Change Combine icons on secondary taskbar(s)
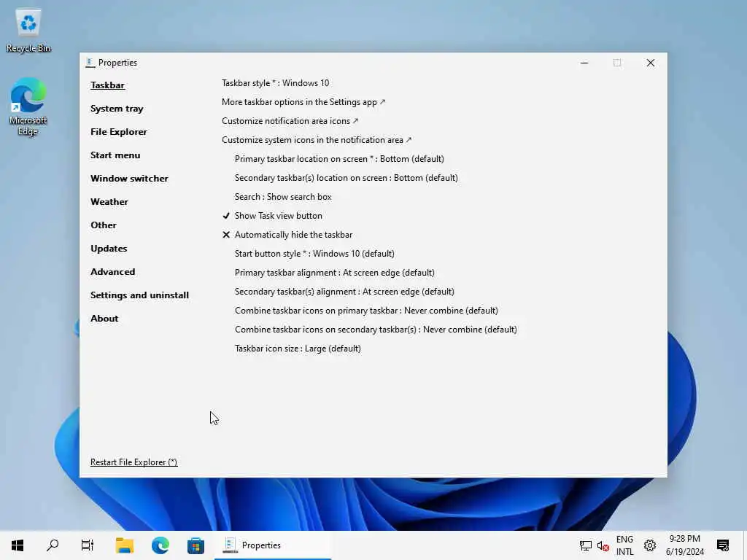This screenshot has height=560, width=747. coord(376,330)
